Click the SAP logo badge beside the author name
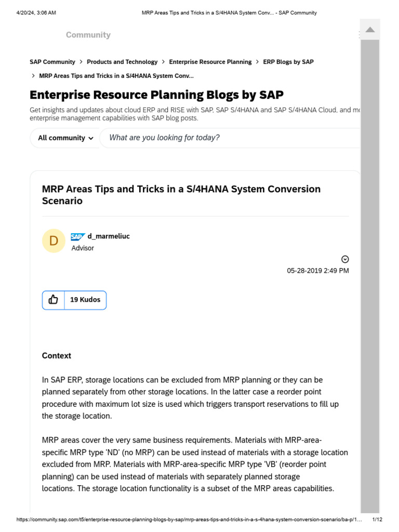This screenshot has width=399, height=532. (78, 237)
